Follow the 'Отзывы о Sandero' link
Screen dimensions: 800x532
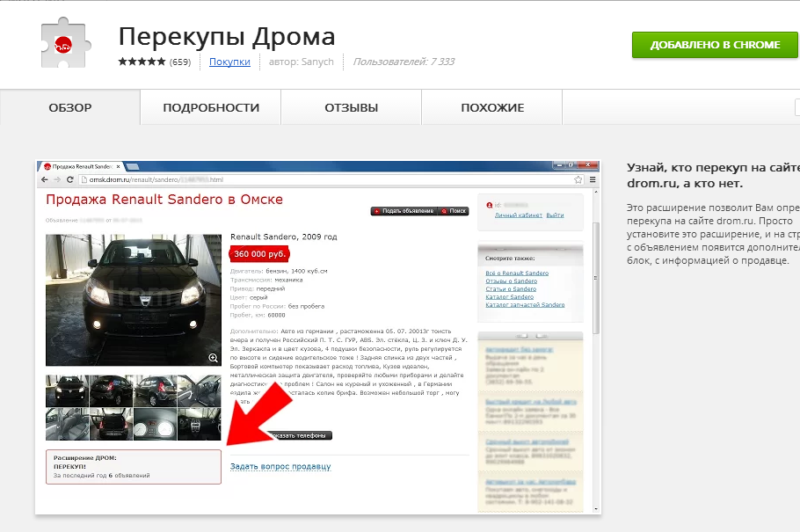512,281
